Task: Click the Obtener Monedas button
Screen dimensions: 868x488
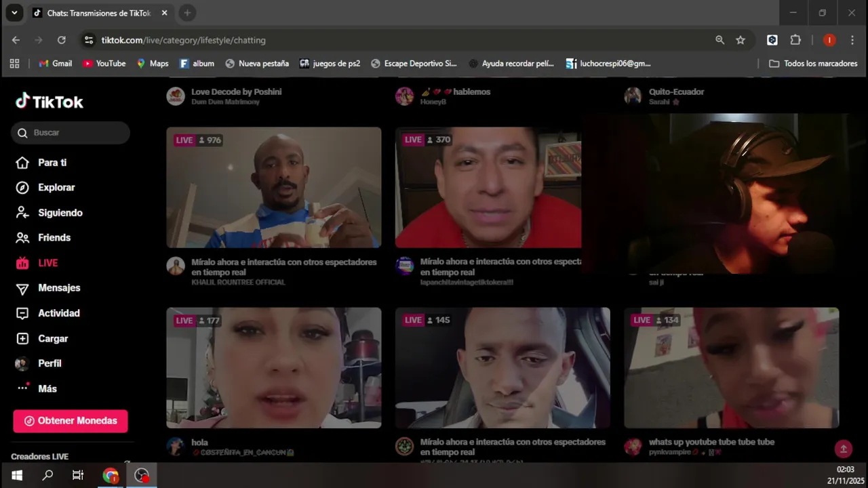Action: click(71, 421)
